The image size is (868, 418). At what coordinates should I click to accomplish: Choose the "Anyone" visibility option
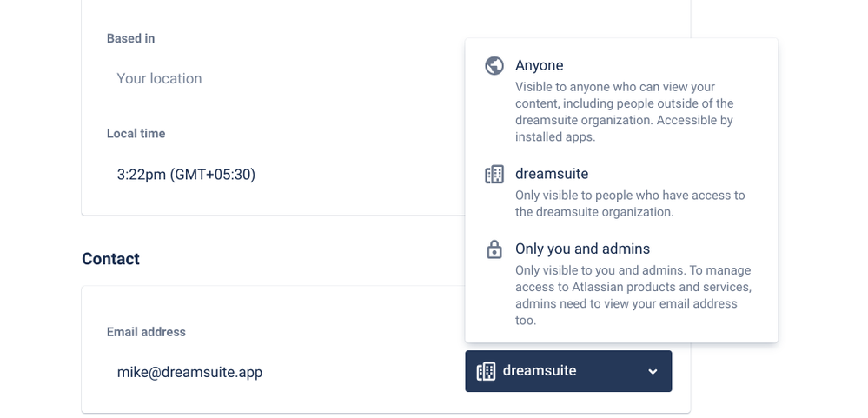(540, 66)
